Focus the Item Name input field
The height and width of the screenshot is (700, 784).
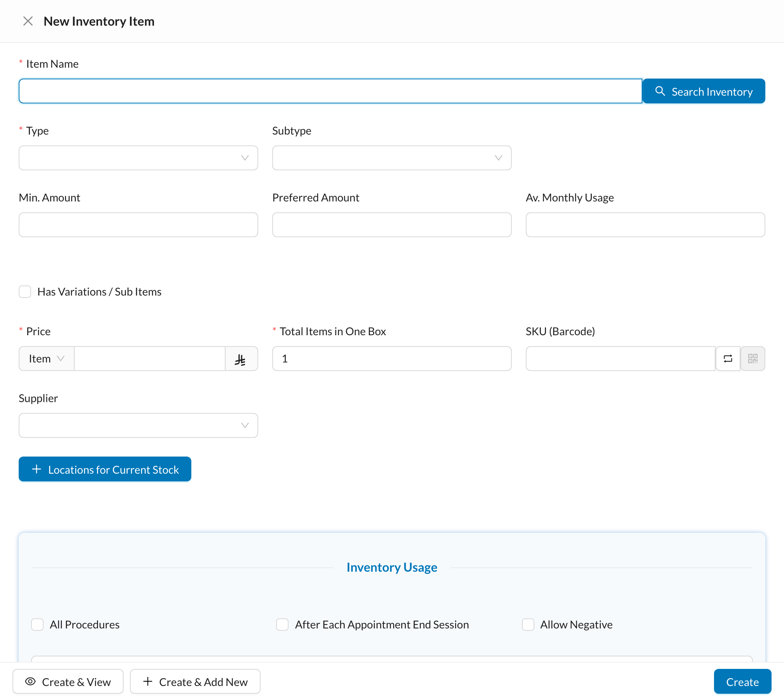[330, 91]
